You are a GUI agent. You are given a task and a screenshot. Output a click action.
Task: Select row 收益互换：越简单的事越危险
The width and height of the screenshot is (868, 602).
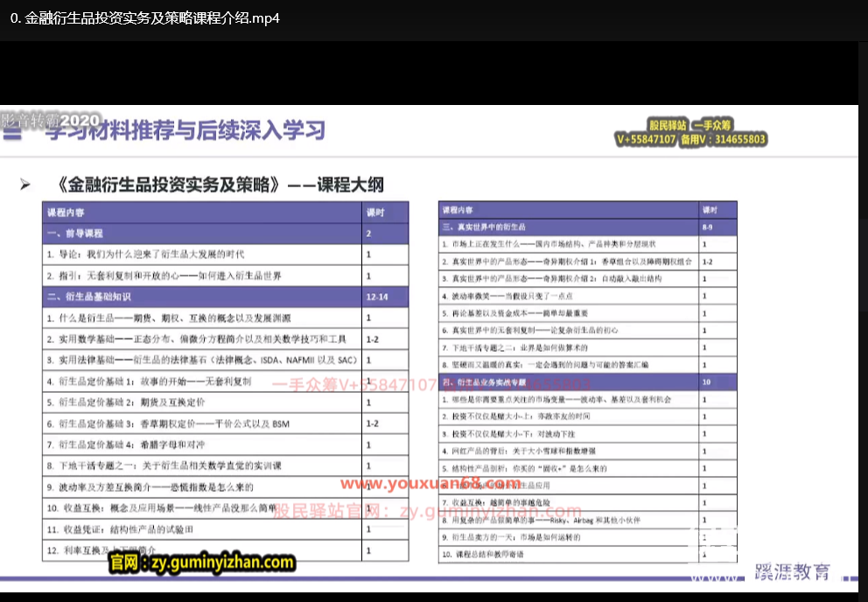point(588,502)
